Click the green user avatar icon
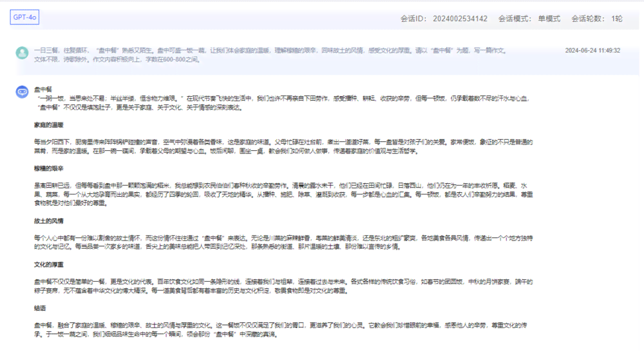The height and width of the screenshot is (352, 644). 22,53
